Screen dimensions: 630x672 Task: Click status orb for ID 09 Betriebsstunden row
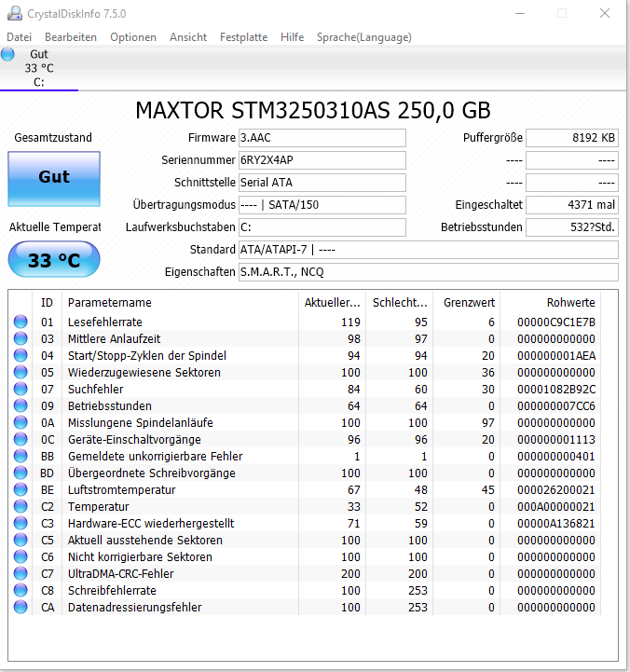[21, 405]
